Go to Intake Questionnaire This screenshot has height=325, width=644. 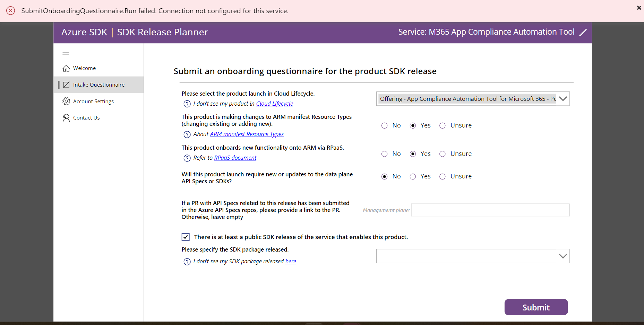pyautogui.click(x=99, y=85)
